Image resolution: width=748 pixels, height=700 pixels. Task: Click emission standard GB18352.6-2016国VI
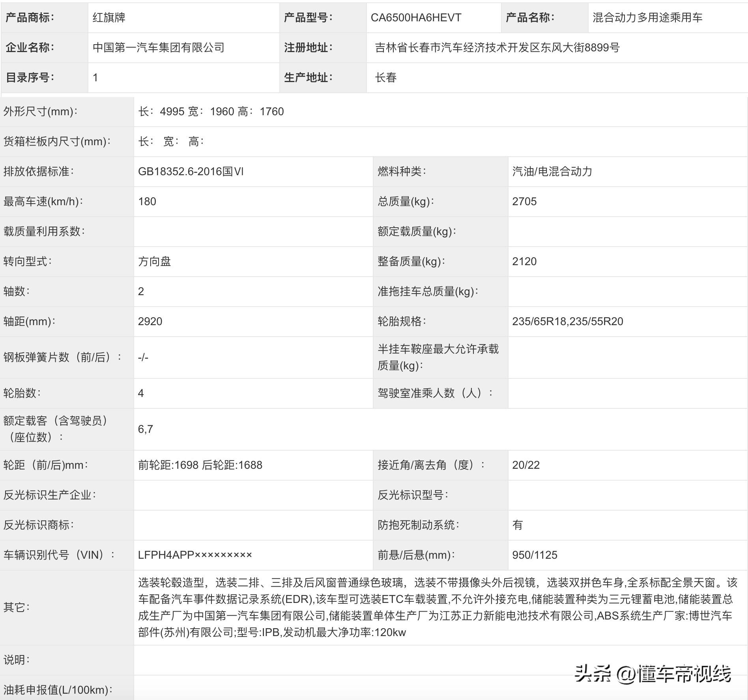[x=191, y=171]
